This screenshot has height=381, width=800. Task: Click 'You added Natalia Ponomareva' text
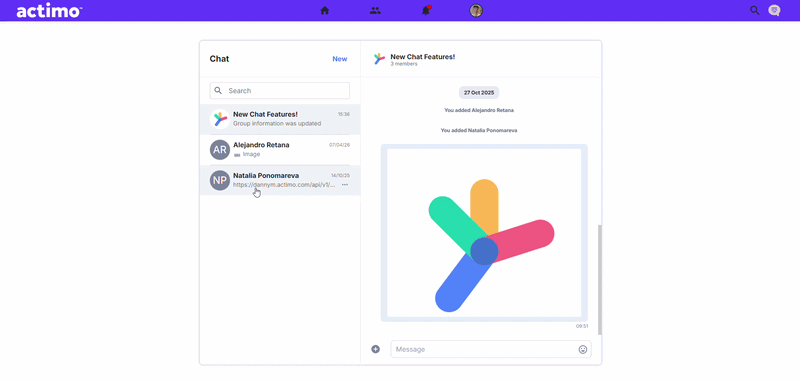click(479, 130)
